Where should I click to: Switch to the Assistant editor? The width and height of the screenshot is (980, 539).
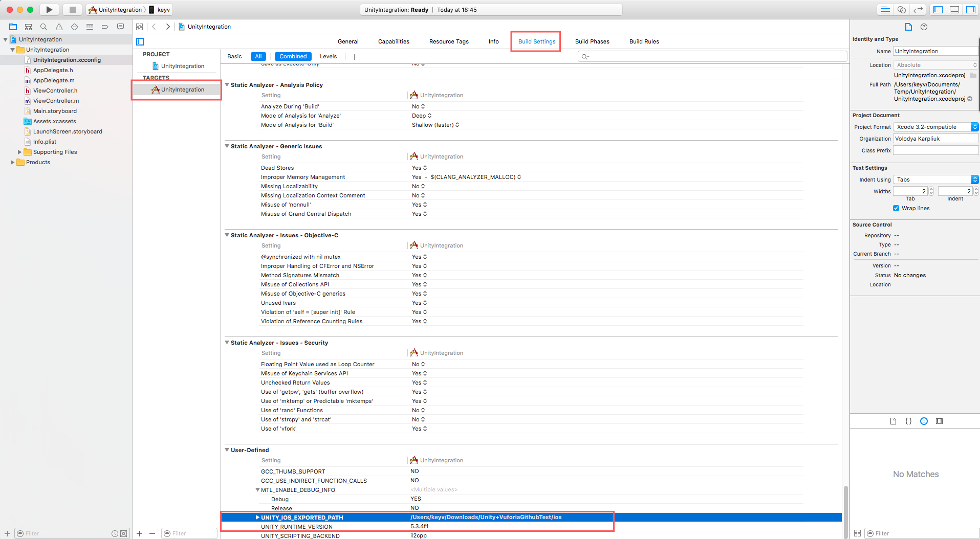(x=902, y=10)
